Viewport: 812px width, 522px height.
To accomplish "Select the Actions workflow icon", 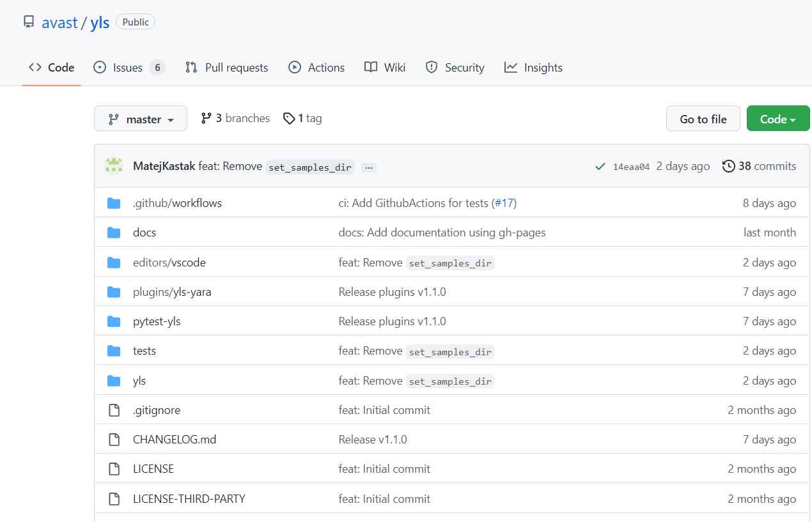I will (x=295, y=67).
